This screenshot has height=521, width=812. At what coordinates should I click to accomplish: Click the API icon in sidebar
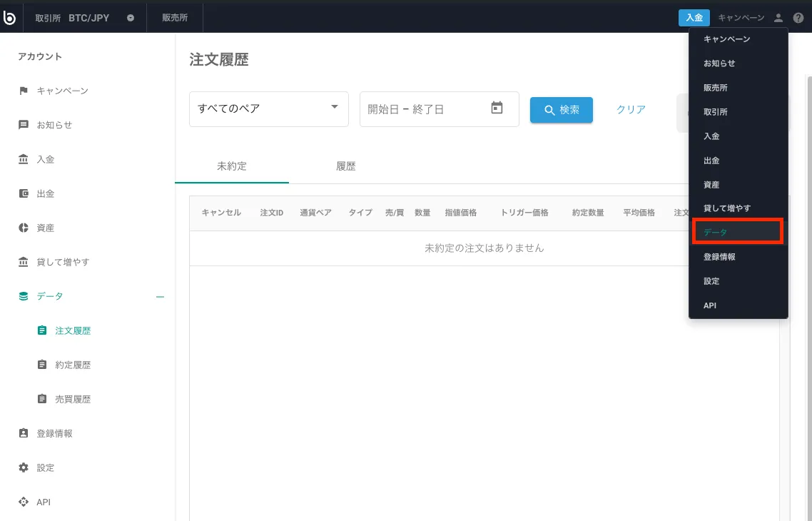[x=24, y=502]
